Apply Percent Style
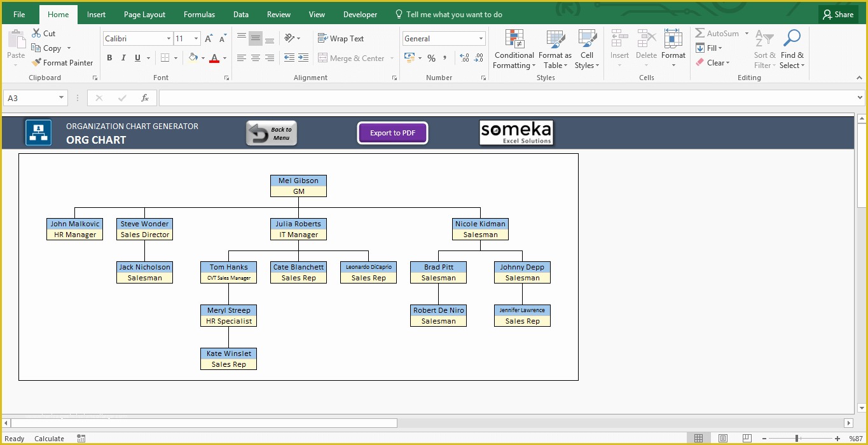 (431, 58)
